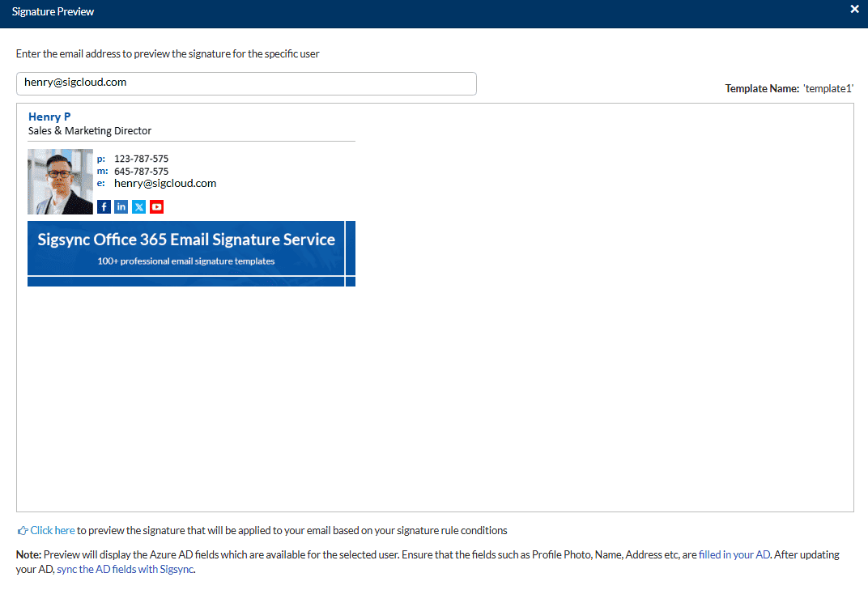Follow the 'Click here' preview link
The height and width of the screenshot is (590, 868).
(x=53, y=531)
